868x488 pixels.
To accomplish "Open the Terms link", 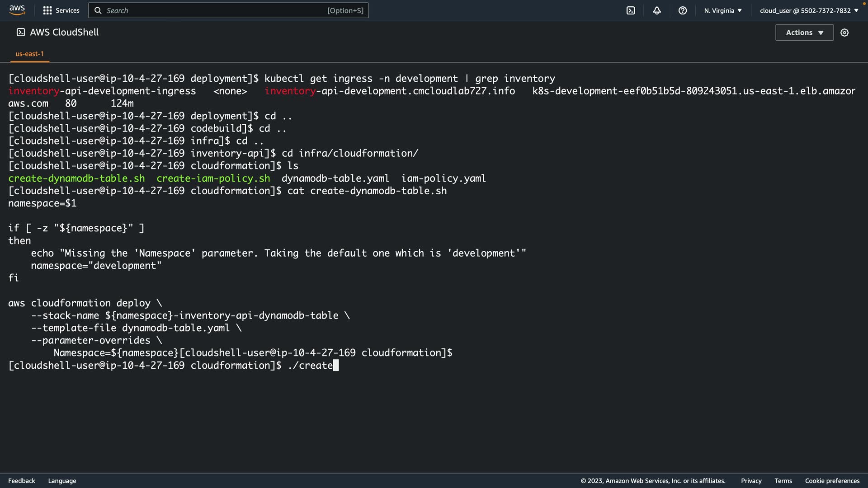I will (783, 481).
